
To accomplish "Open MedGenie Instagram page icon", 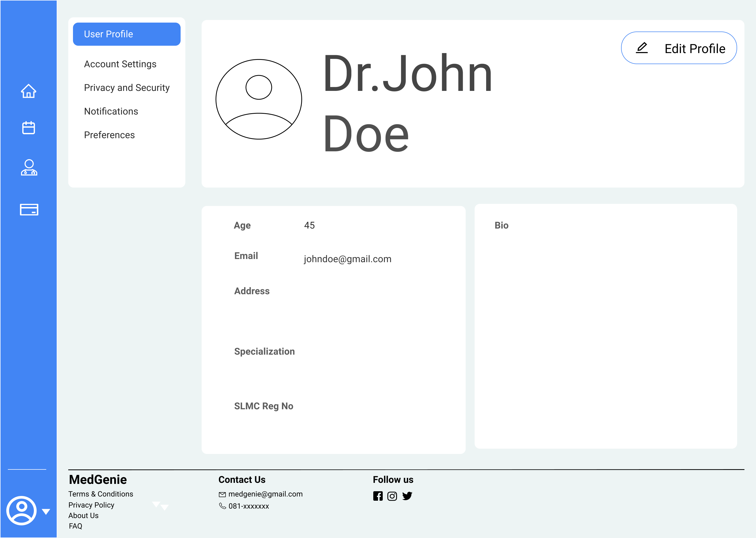I will 392,496.
